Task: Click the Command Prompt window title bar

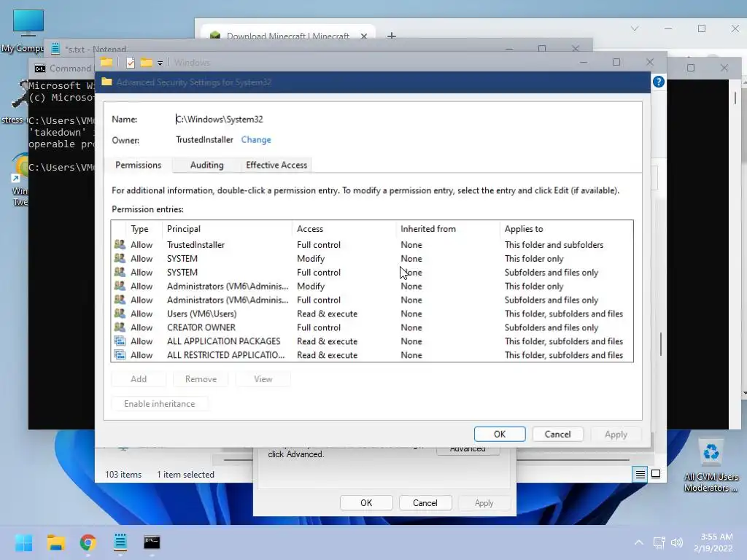Action: pos(62,68)
